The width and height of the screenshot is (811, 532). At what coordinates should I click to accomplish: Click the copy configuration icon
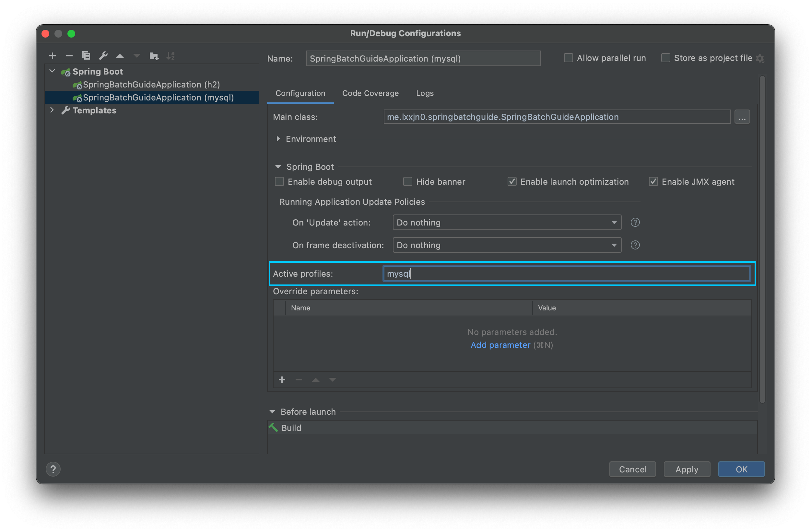[86, 55]
